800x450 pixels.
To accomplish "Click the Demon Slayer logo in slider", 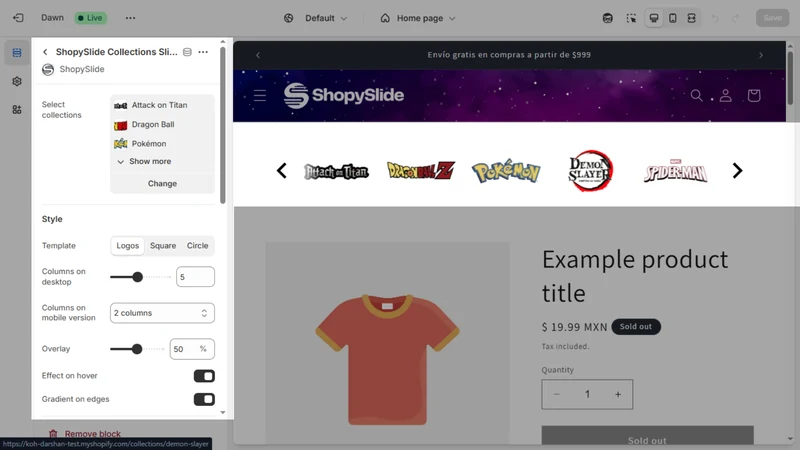I will pos(590,170).
